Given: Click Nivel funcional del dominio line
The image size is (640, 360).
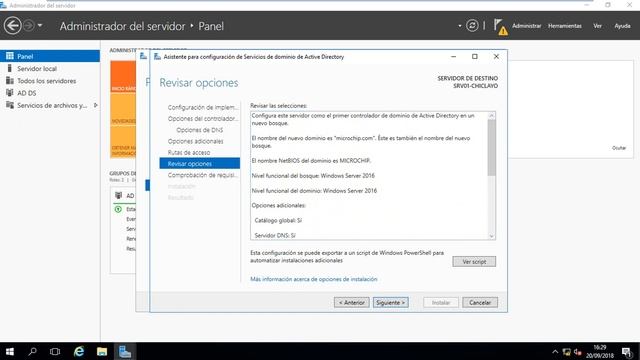Looking at the screenshot, I should 314,191.
